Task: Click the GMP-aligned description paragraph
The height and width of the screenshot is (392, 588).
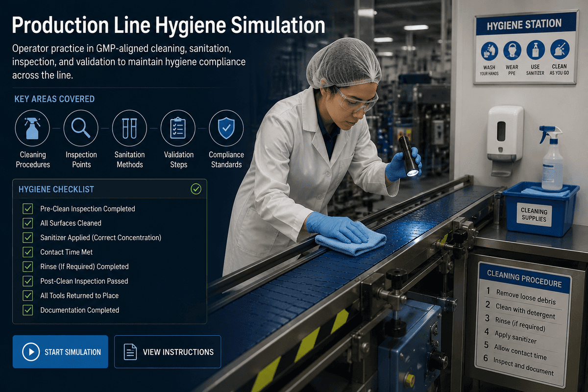Action: click(129, 63)
